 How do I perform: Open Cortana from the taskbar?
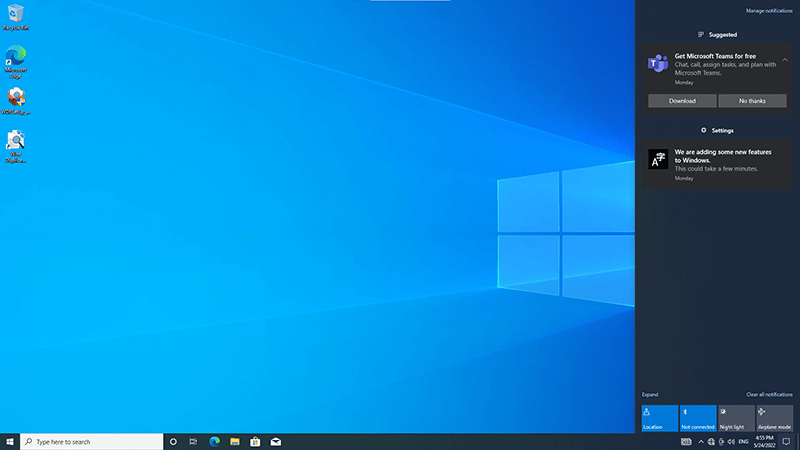click(173, 442)
